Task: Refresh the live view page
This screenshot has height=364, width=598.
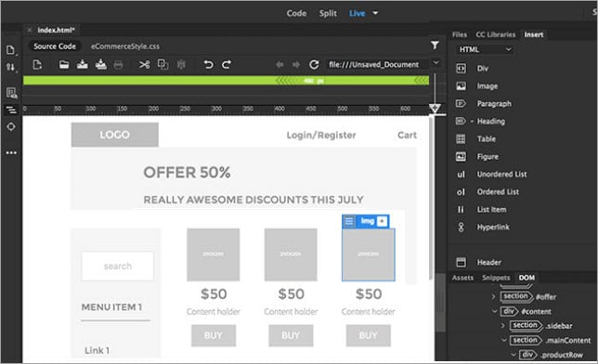Action: pos(314,64)
